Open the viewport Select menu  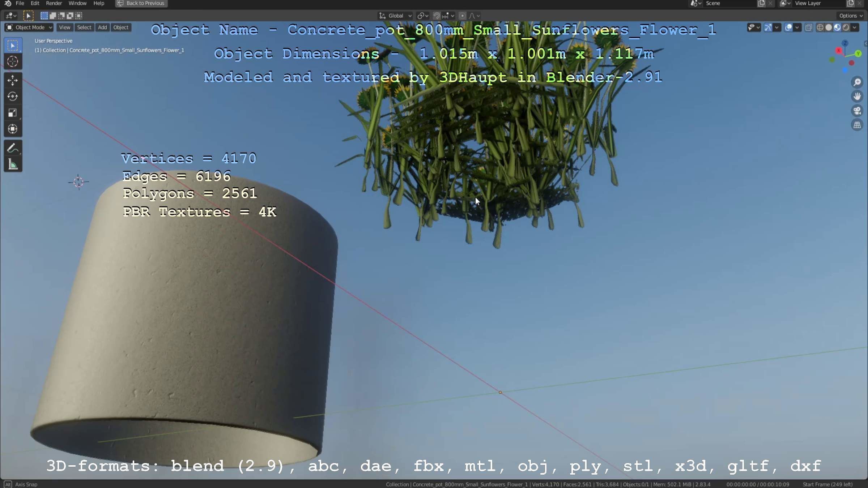(84, 27)
